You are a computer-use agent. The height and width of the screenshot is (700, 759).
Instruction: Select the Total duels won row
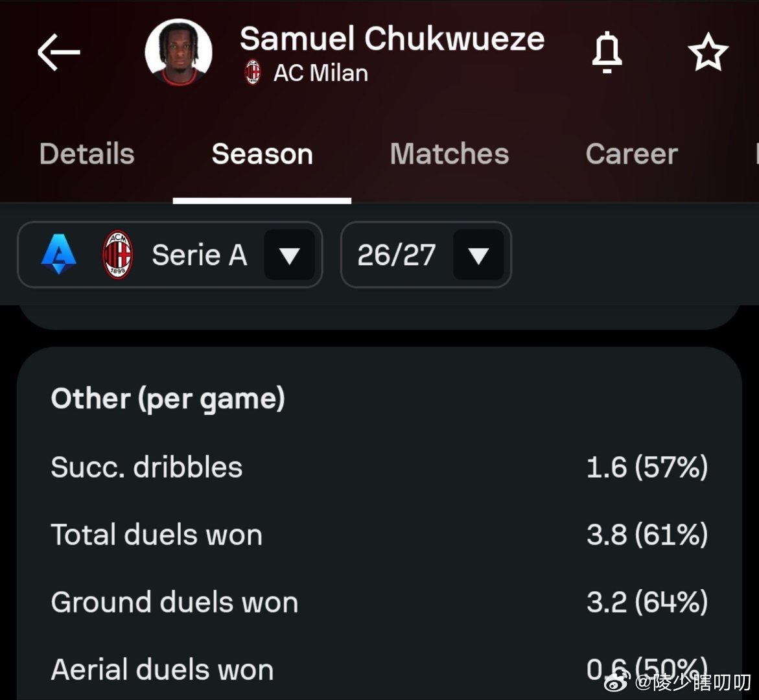[x=380, y=535]
